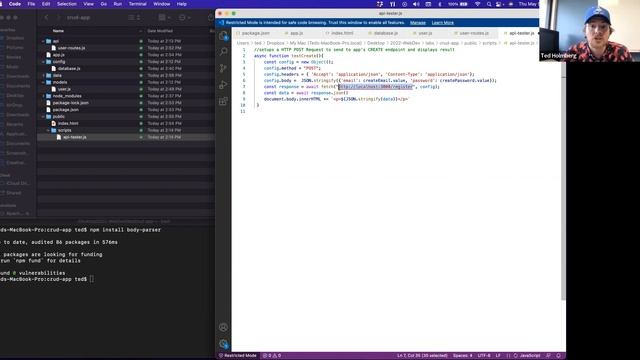This screenshot has width=640, height=360.
Task: Click Ln 7, Col cursor position indicator
Action: coord(422,356)
